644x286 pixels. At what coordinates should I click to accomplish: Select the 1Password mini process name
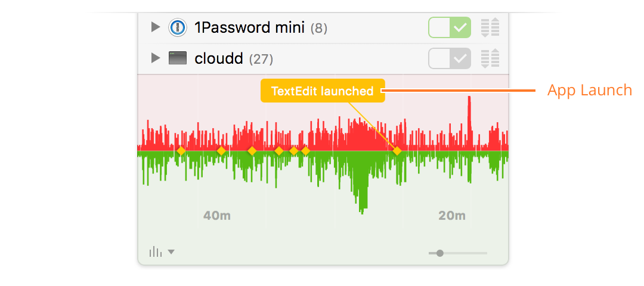coord(249,27)
